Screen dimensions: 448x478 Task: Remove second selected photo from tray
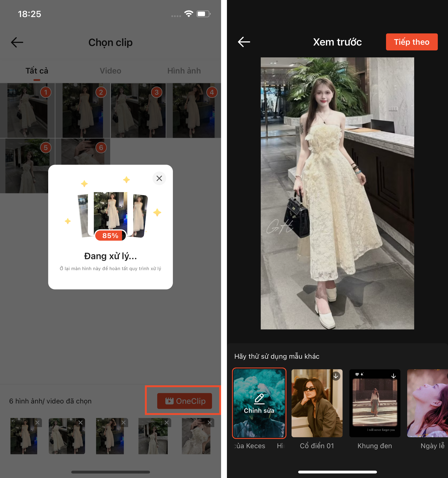pos(81,422)
